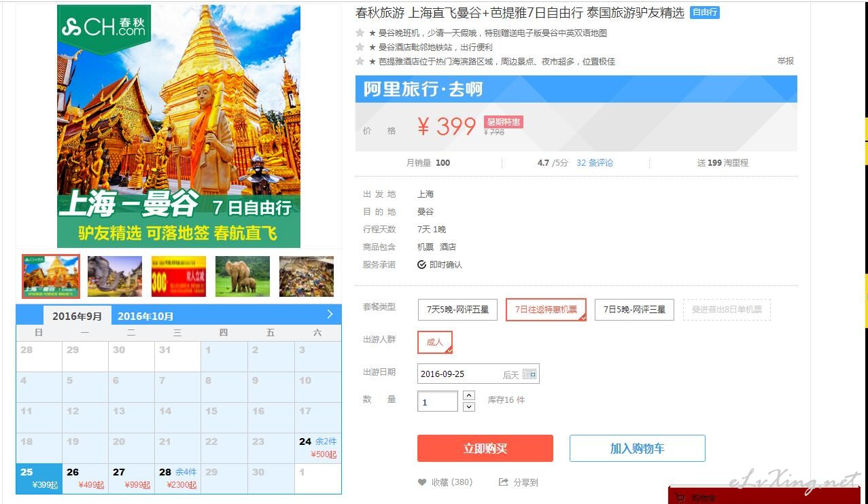This screenshot has width=868, height=504.
Task: Click the CH.com 春秋 logo
Action: point(103,27)
